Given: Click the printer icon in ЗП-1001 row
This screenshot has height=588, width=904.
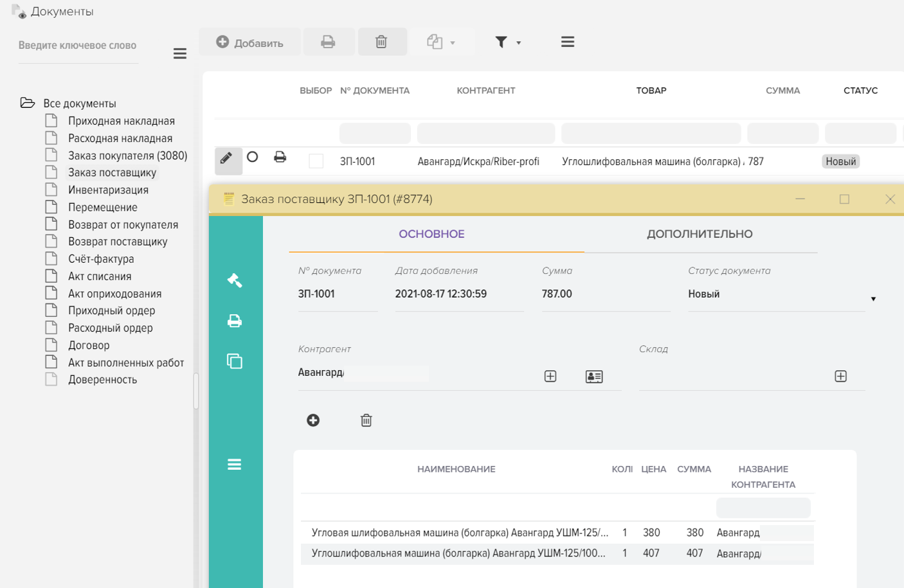Looking at the screenshot, I should [x=280, y=157].
